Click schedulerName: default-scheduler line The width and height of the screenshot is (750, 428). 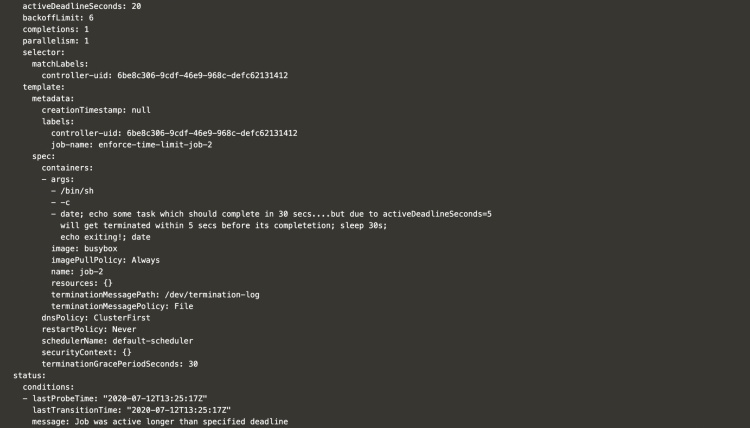(x=117, y=340)
